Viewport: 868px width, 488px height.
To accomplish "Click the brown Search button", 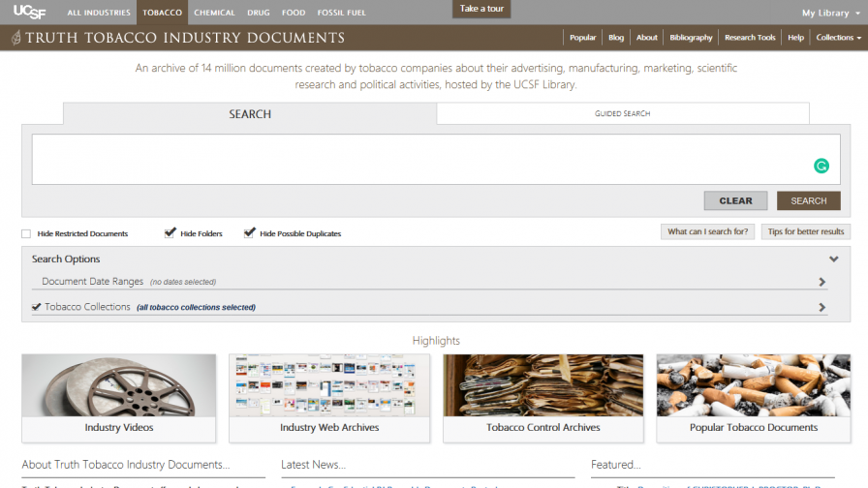I will click(808, 200).
